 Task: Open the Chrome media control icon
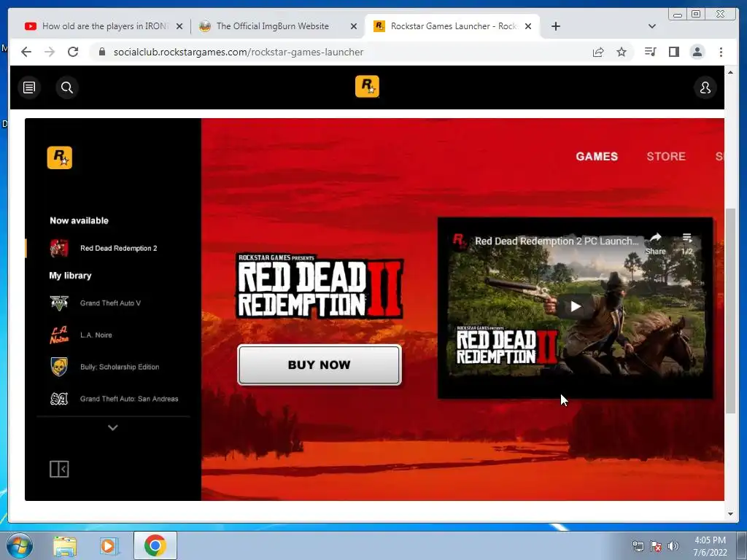click(x=650, y=52)
